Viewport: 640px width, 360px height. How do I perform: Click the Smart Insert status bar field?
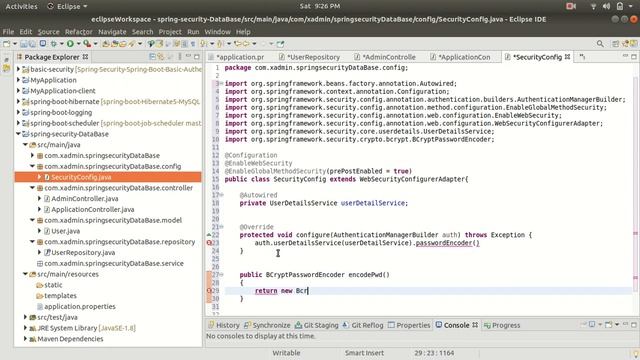[364, 353]
